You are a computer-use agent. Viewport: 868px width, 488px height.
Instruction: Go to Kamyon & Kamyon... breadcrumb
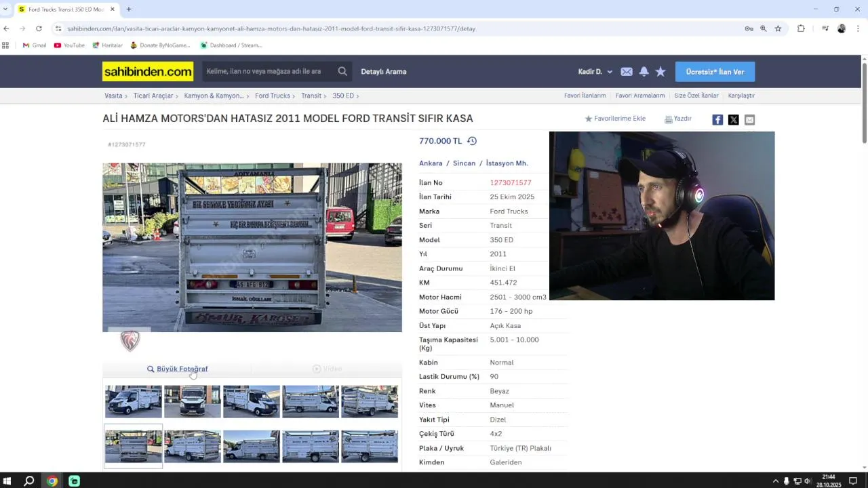214,96
